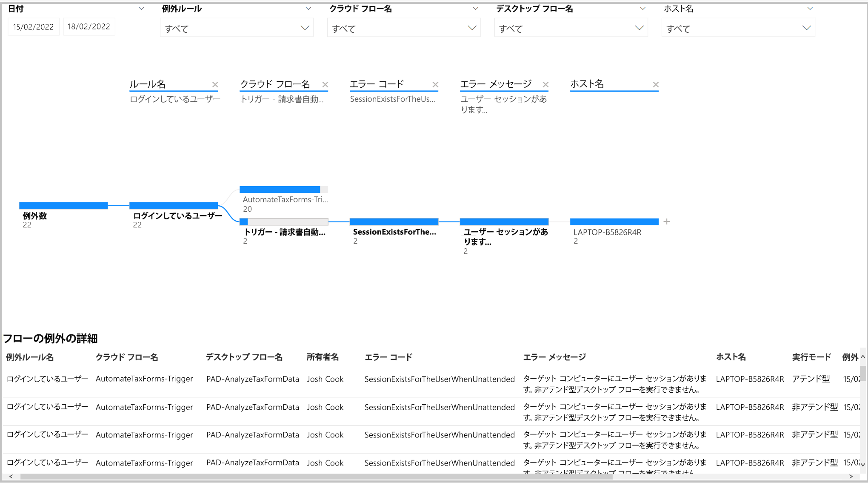Select the SessionExistsForThe... node bar
The image size is (868, 483).
point(394,221)
